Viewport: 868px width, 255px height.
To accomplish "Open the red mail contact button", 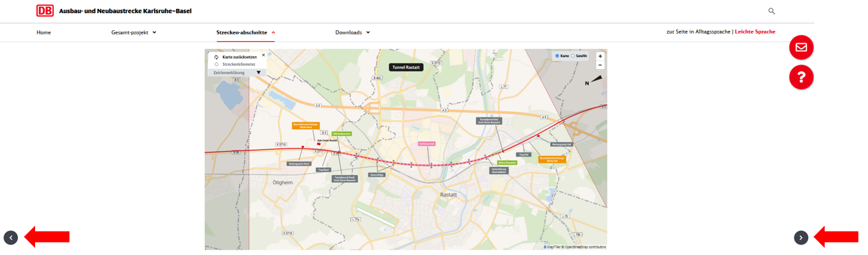I will pos(801,47).
